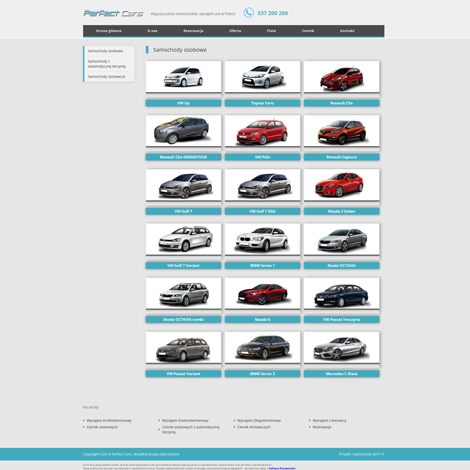470x470 pixels.
Task: Open the Flota menu item
Action: (271, 31)
